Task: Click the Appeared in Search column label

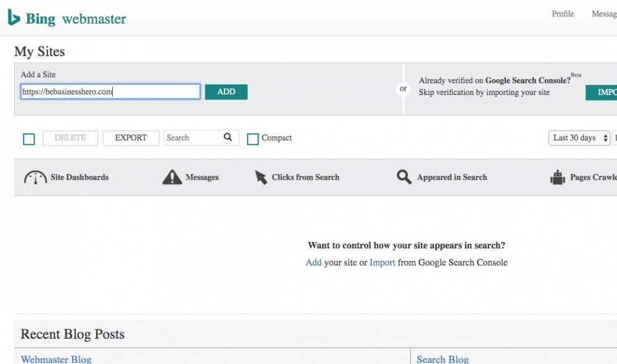Action: click(452, 177)
